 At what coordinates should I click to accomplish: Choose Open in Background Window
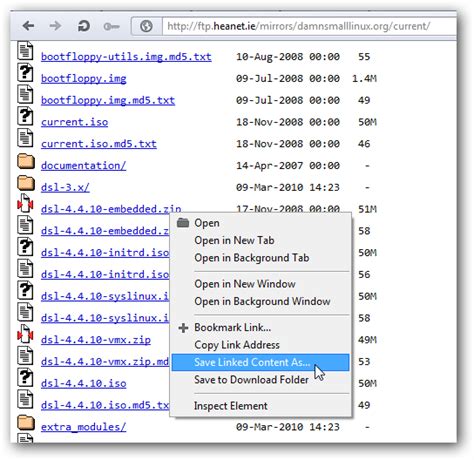point(261,301)
